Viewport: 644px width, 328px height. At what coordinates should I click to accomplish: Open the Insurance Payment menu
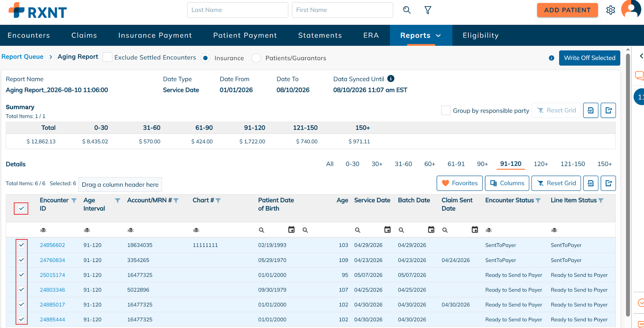pos(155,35)
